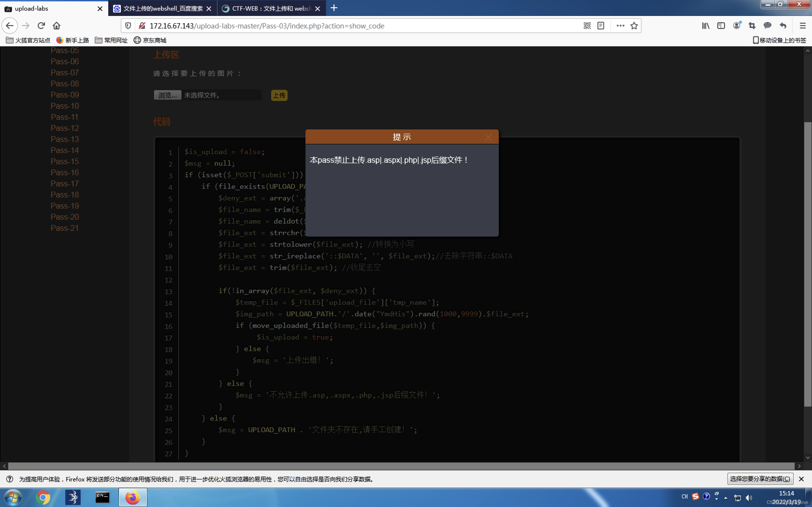This screenshot has height=507, width=812.
Task: Click the home icon in toolbar
Action: (x=57, y=26)
